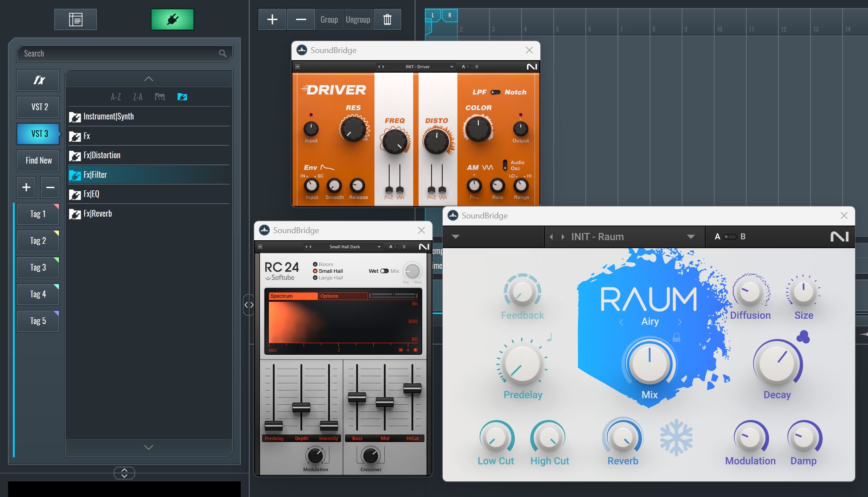Click the browser panel collapse handle

[x=249, y=305]
